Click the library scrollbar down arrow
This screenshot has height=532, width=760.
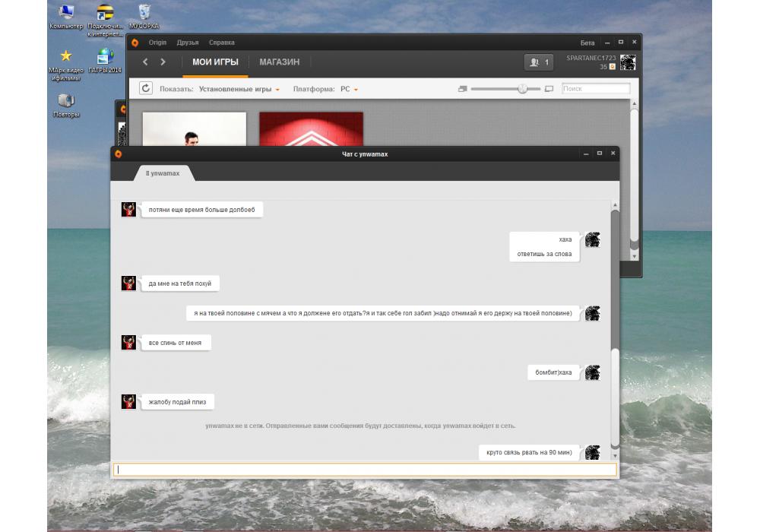(x=634, y=256)
